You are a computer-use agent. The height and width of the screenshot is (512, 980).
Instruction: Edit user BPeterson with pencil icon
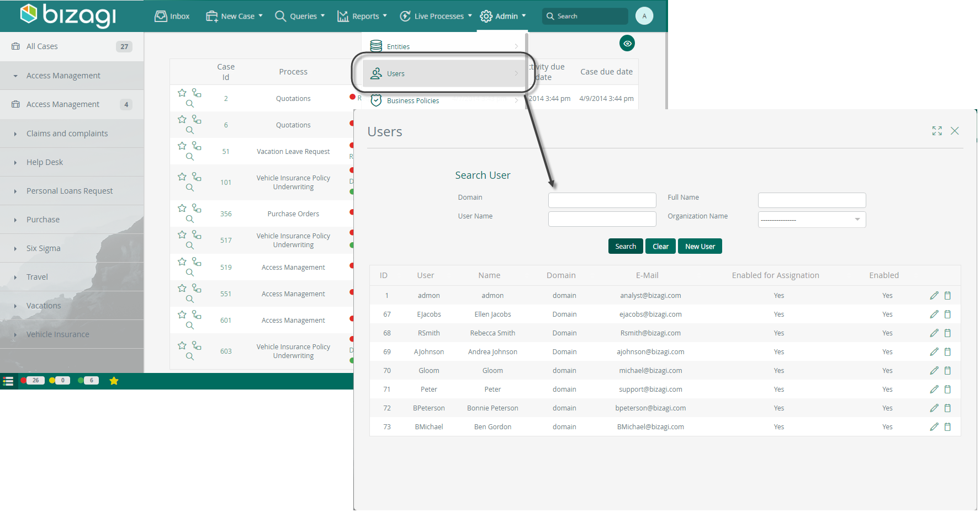pos(934,408)
